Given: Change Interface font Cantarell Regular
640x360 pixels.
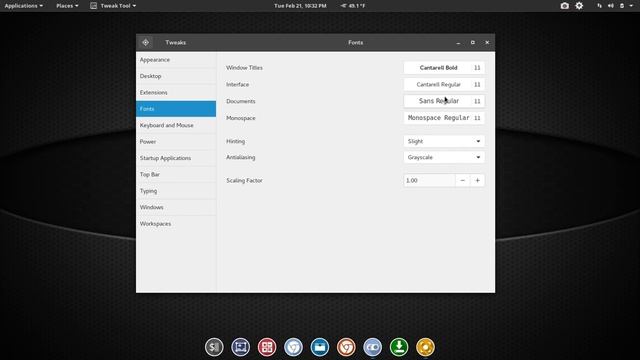Looking at the screenshot, I should (x=444, y=84).
